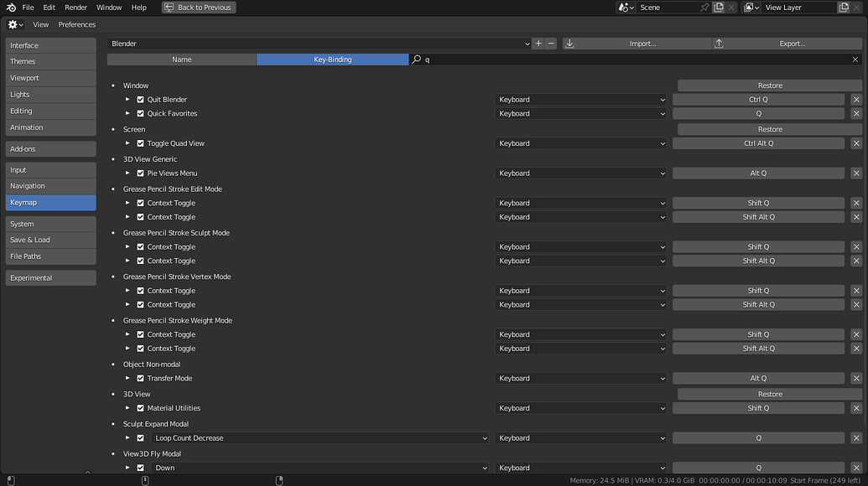This screenshot has height=486, width=868.
Task: Uncheck Pie Views Menu keymap entry
Action: coord(140,173)
